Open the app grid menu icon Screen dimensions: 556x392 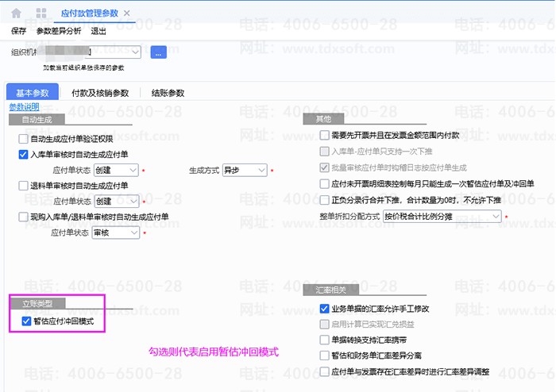tap(41, 13)
